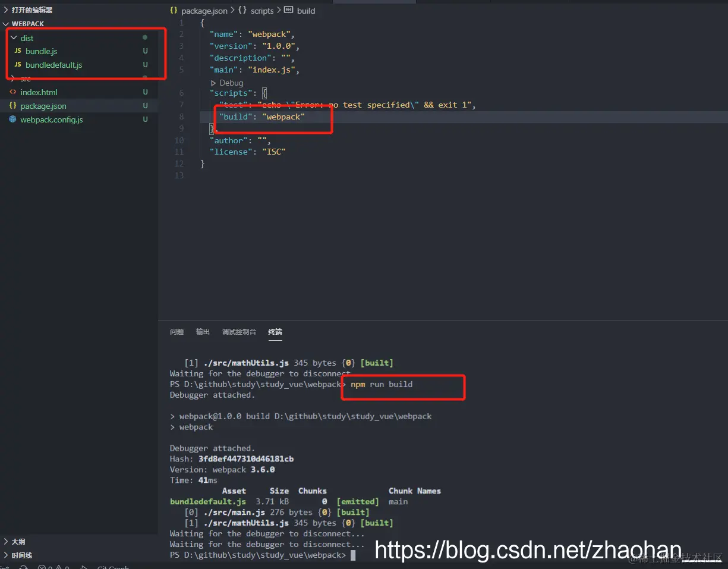
Task: Click the braces icon beside package.json in explorer
Action: [13, 106]
